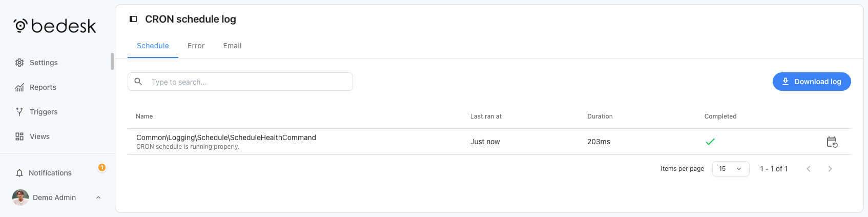Image resolution: width=868 pixels, height=217 pixels.
Task: Open Reports via the chart icon
Action: point(19,87)
